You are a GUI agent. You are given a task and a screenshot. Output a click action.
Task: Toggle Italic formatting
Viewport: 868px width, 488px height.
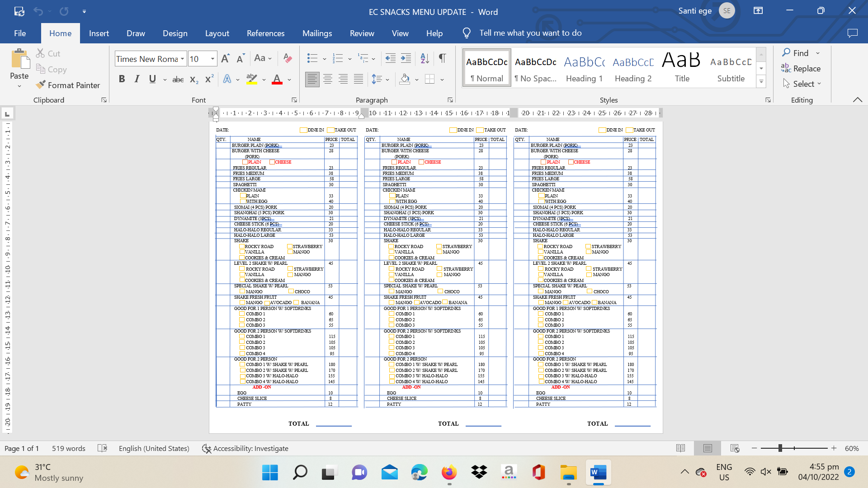pos(137,79)
